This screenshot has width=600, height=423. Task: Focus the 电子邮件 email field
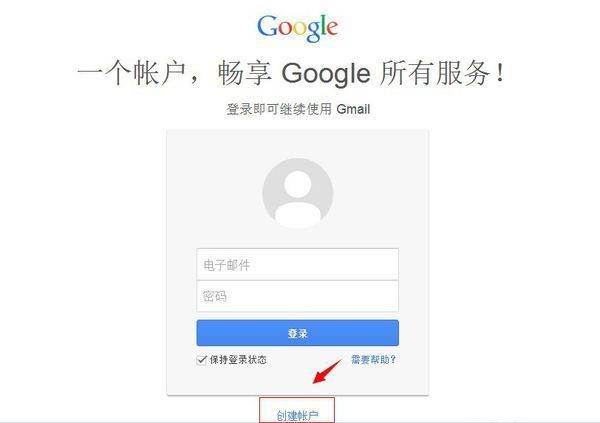point(297,265)
